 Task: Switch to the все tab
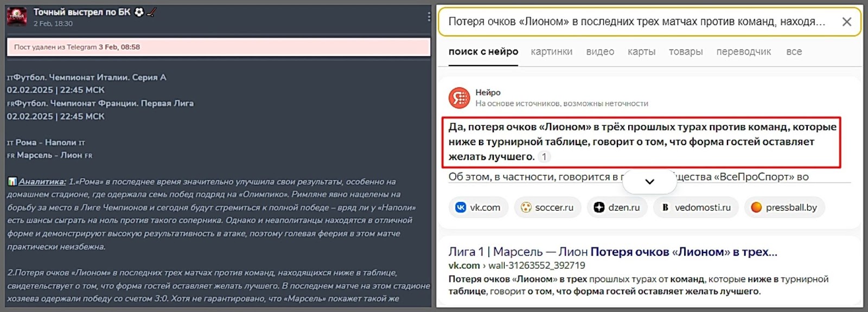tap(794, 52)
